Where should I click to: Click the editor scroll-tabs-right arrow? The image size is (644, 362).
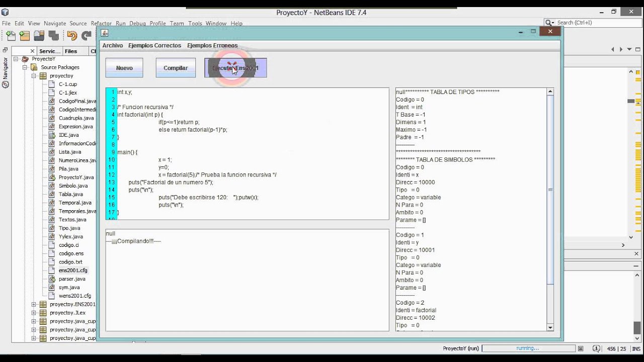(x=621, y=49)
